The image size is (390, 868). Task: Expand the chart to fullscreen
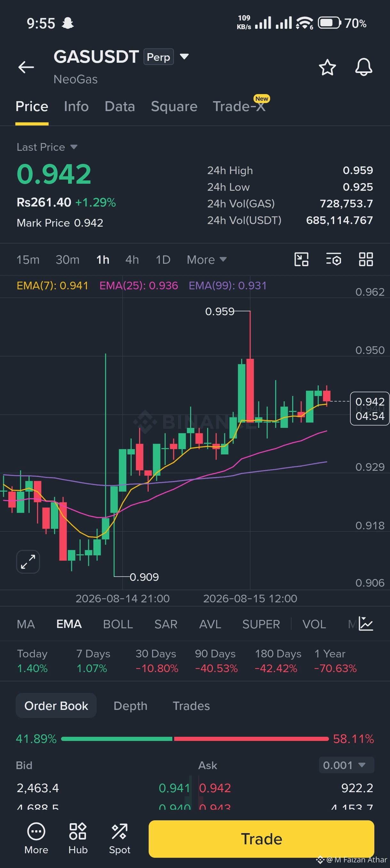click(x=28, y=562)
